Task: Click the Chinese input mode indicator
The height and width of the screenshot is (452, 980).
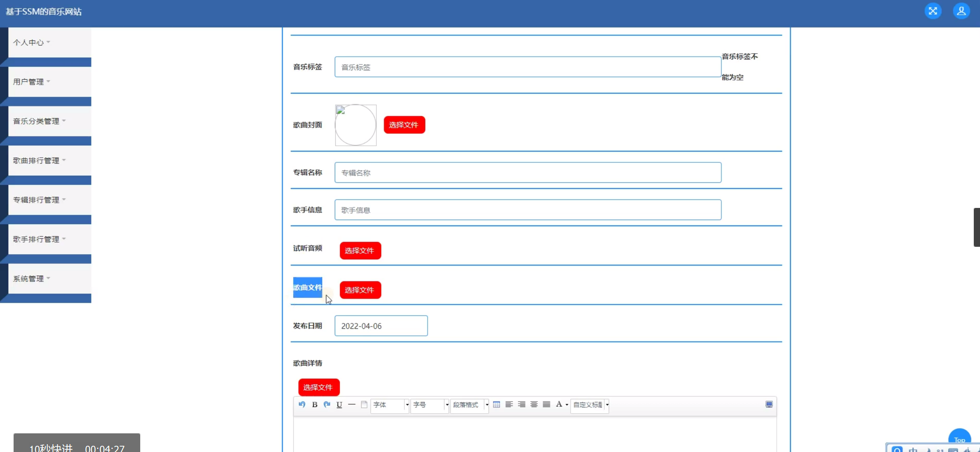Action: tap(913, 449)
